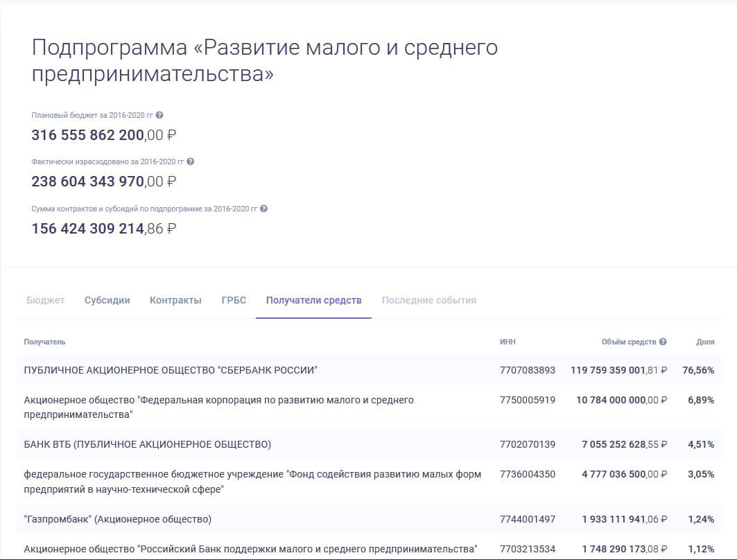Screen dimensions: 737x560
Task: Click INN value 7744001497
Action: 528,519
